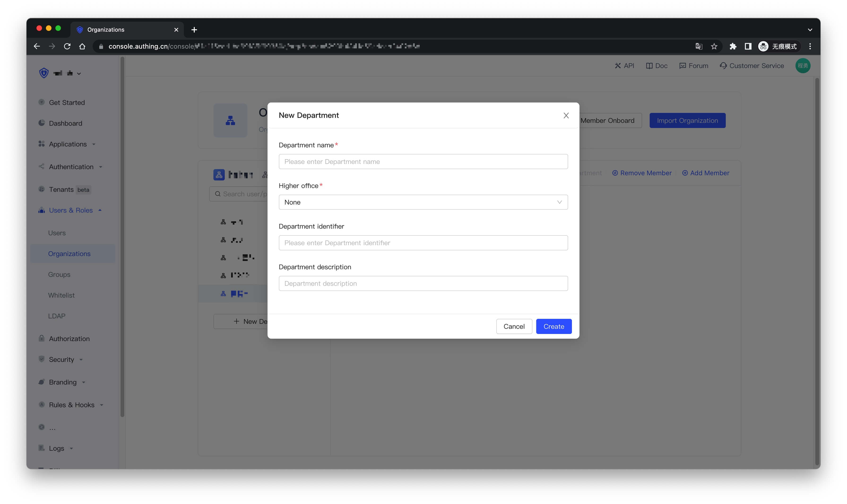Close the New Department dialog with X
Screen dimensions: 847x504
[566, 115]
